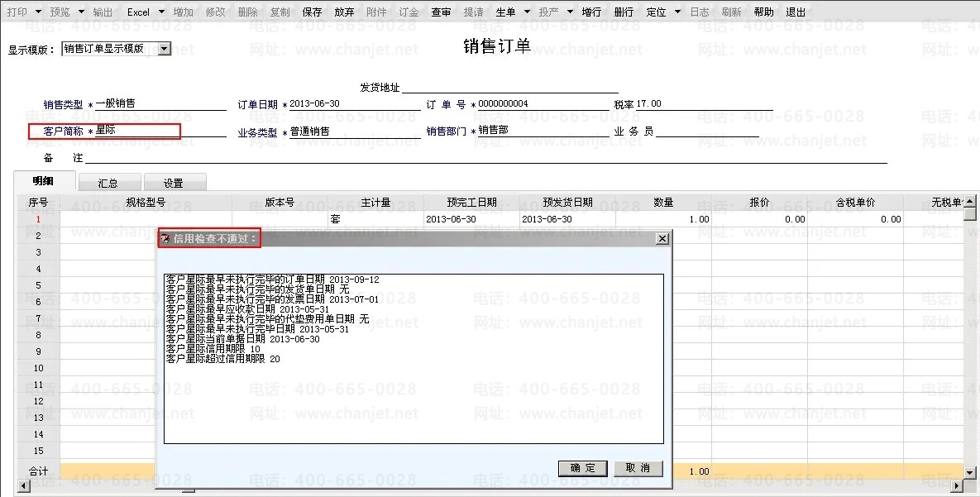This screenshot has height=497, width=980.
Task: Switch to the 设置 tab
Action: click(x=174, y=183)
